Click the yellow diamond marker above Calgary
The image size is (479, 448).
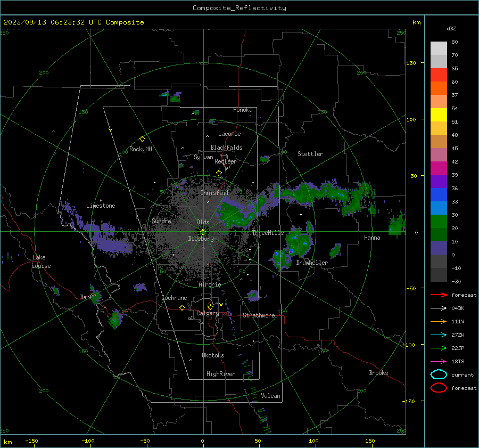point(210,307)
